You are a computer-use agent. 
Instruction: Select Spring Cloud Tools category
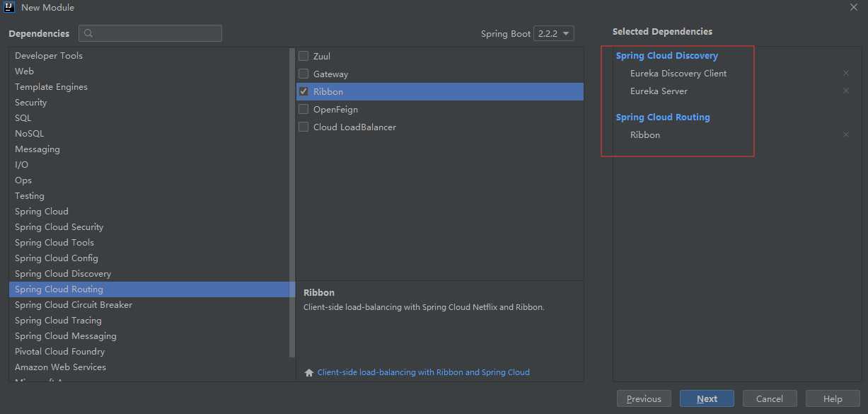click(149, 242)
